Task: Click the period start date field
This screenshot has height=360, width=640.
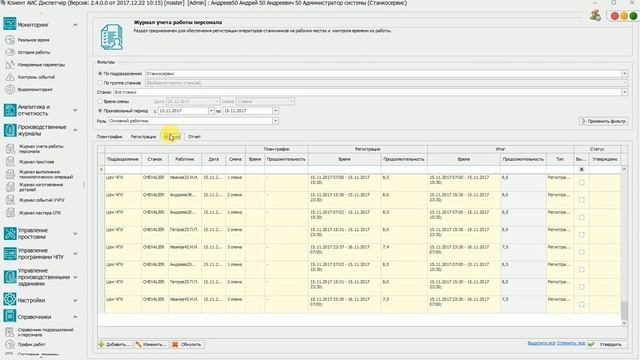Action: (183, 111)
